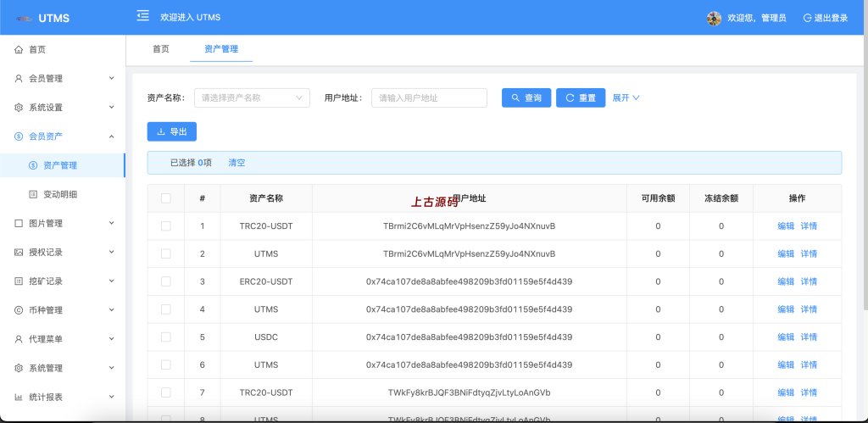Screen dimensions: 868x423
Task: Expand the 代理菜单 sidebar menu
Action: pyautogui.click(x=111, y=339)
